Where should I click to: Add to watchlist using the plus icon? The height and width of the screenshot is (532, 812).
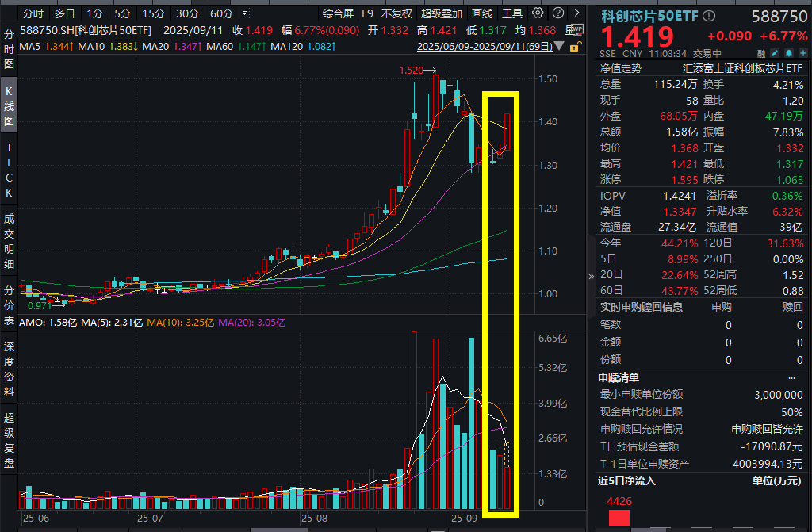(x=804, y=52)
